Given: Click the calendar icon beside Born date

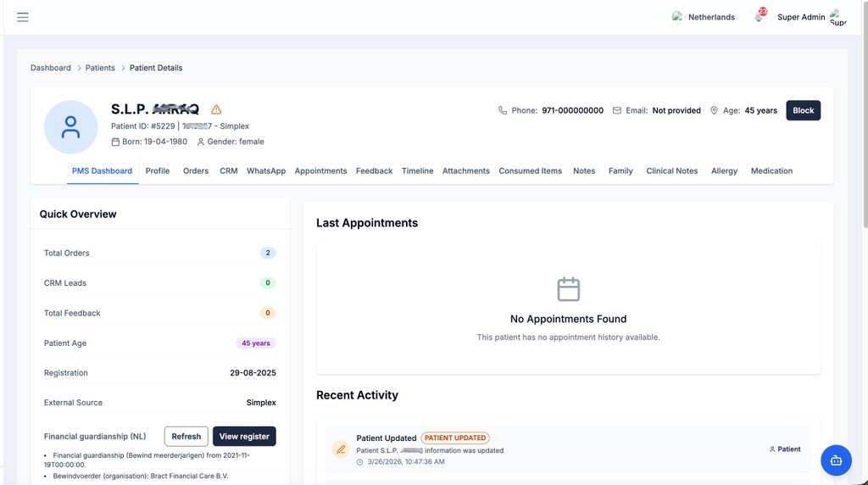Looking at the screenshot, I should 115,142.
